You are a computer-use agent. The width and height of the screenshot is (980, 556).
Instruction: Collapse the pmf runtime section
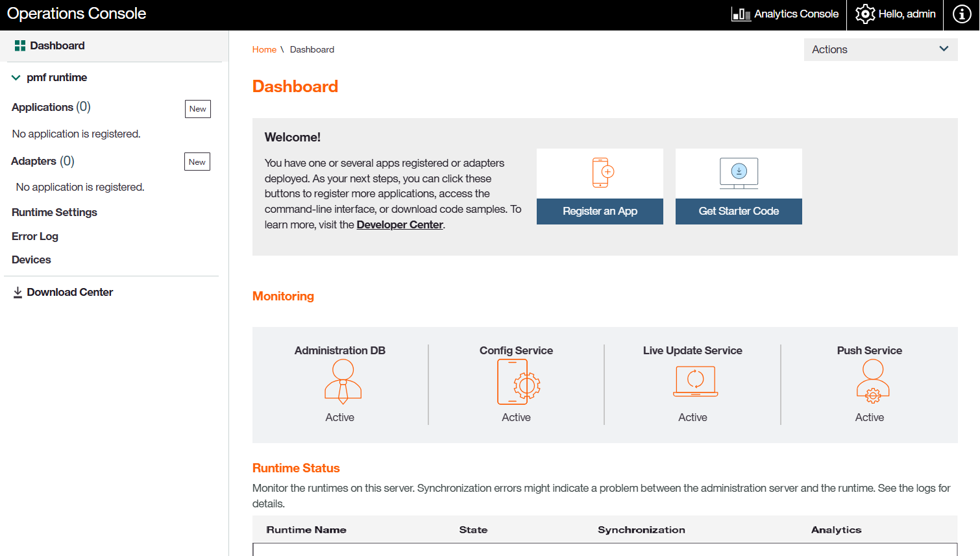tap(16, 78)
